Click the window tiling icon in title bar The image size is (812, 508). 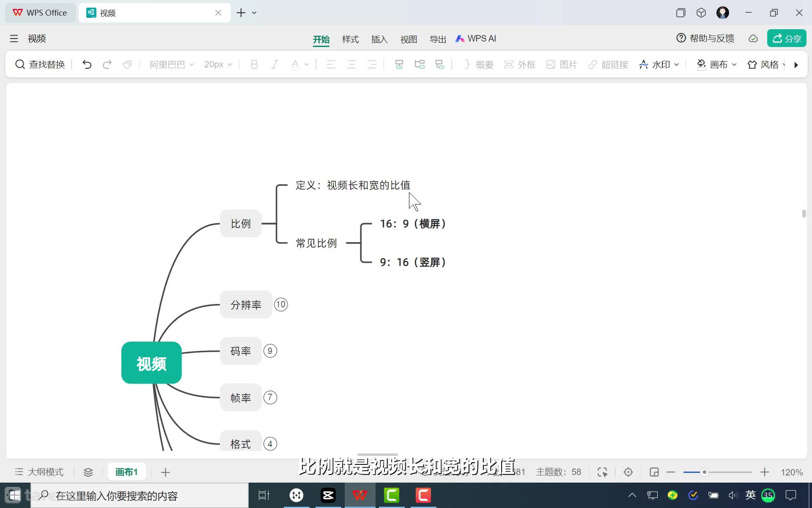680,13
